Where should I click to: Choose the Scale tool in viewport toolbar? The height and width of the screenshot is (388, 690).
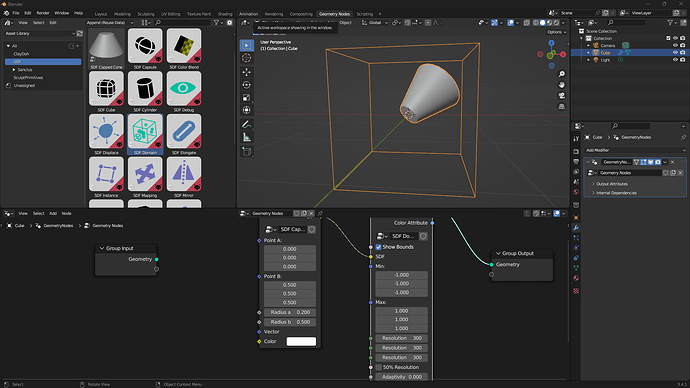[x=246, y=98]
